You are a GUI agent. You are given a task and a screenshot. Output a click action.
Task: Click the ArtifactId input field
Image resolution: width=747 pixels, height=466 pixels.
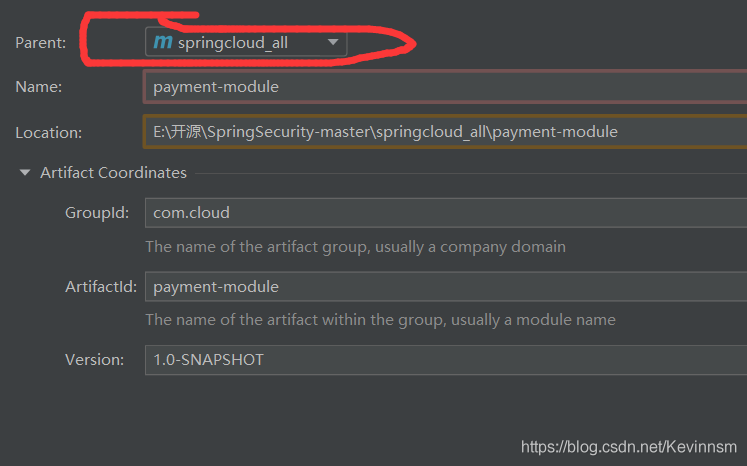[445, 287]
